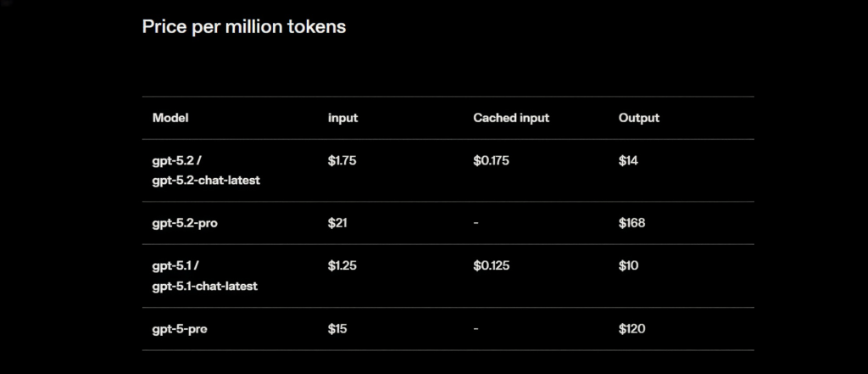Image resolution: width=868 pixels, height=374 pixels.
Task: Click the $21 input price
Action: [x=337, y=223]
